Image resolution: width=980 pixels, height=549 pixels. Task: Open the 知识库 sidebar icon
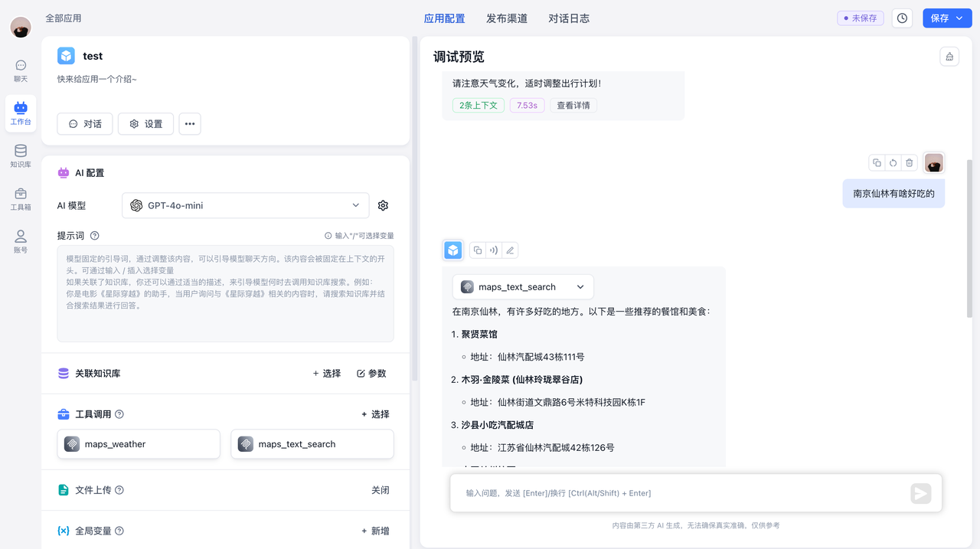coord(21,155)
